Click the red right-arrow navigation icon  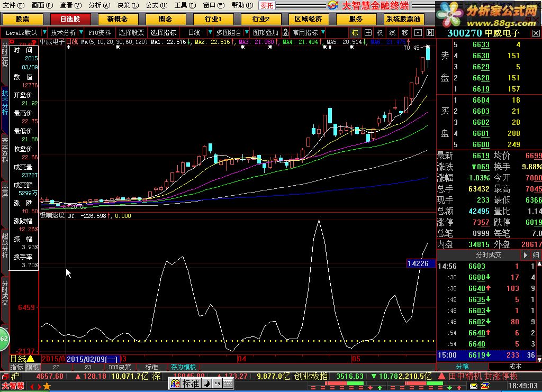coord(39,387)
